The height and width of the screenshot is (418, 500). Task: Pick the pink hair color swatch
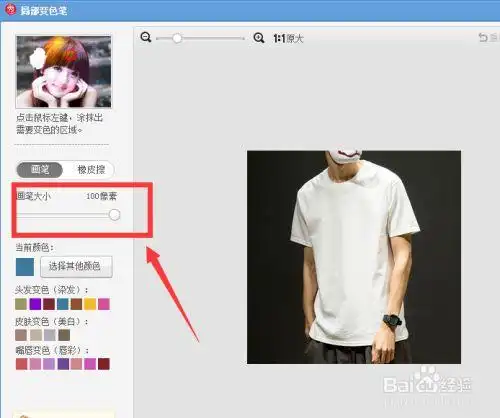[104, 304]
